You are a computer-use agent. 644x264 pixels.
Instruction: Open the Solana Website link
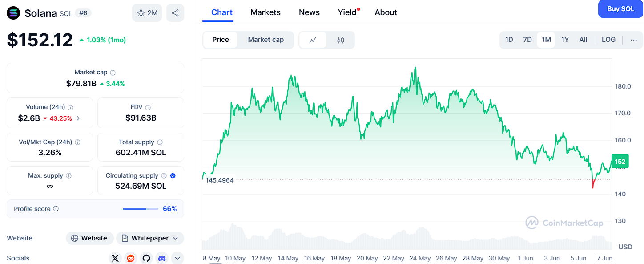coord(90,238)
